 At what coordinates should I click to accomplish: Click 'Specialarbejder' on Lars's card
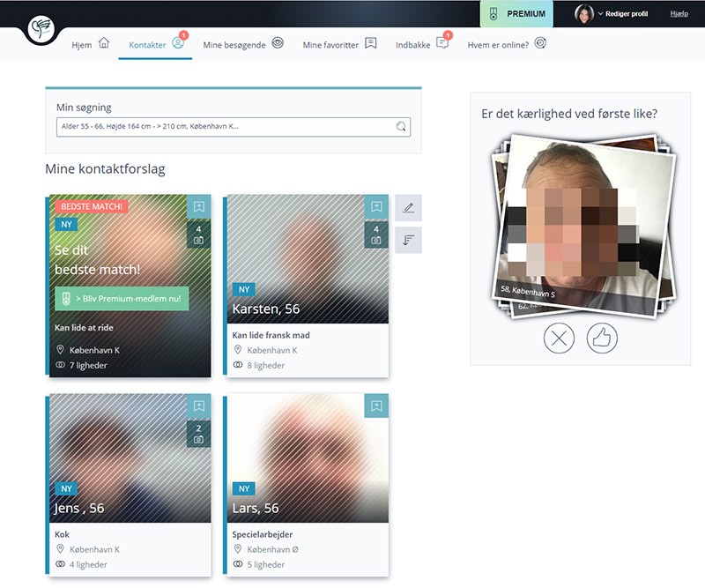click(262, 534)
